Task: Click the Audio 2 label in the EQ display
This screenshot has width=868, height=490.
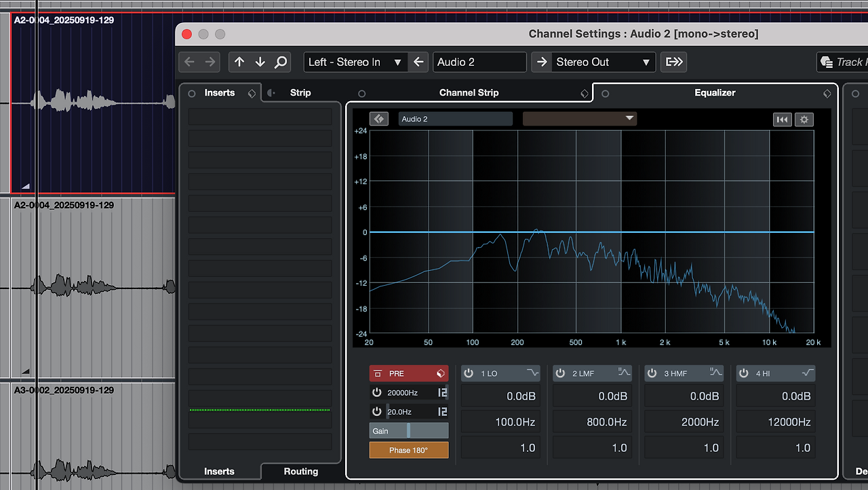Action: click(x=455, y=119)
